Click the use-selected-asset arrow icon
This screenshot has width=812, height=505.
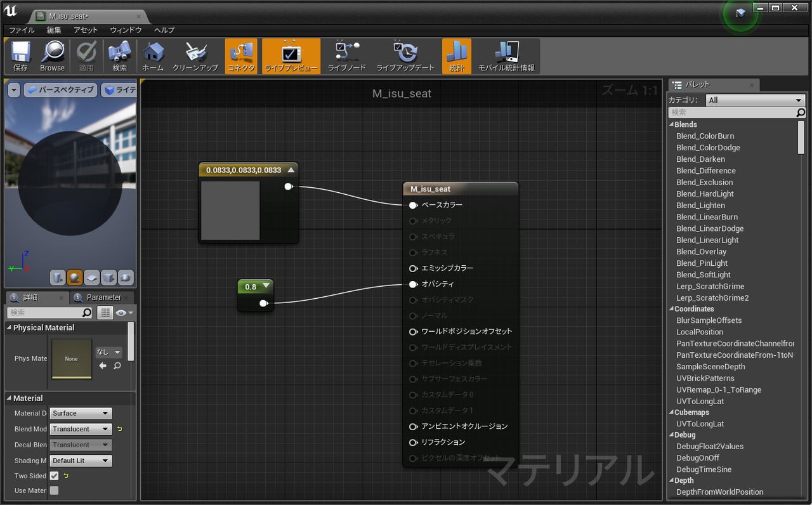pos(103,366)
